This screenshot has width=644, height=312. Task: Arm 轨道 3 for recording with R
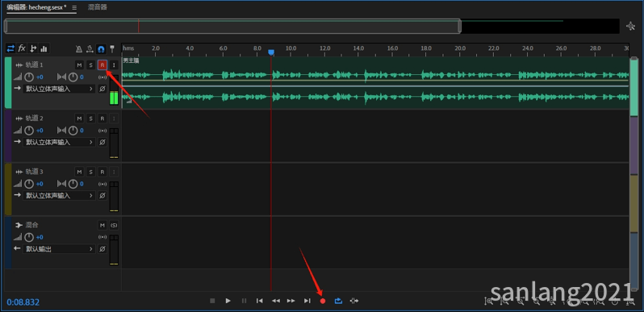(102, 172)
